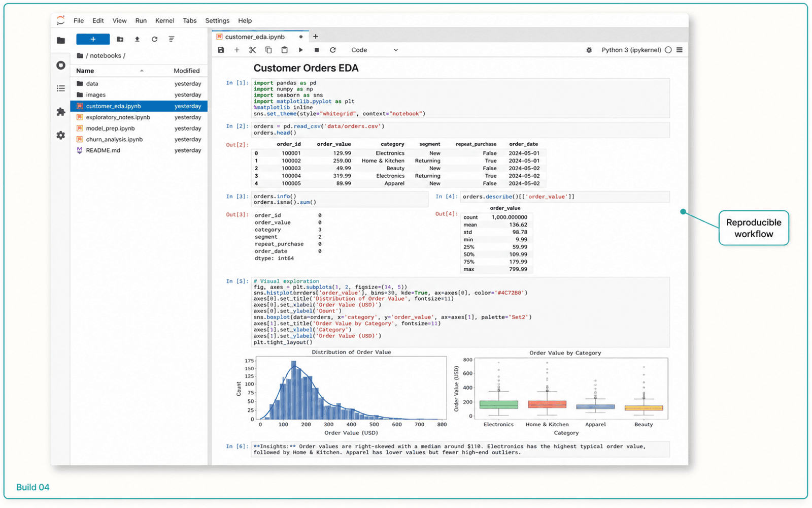The width and height of the screenshot is (812, 508).
Task: Run the selected cell with play icon
Action: [300, 50]
